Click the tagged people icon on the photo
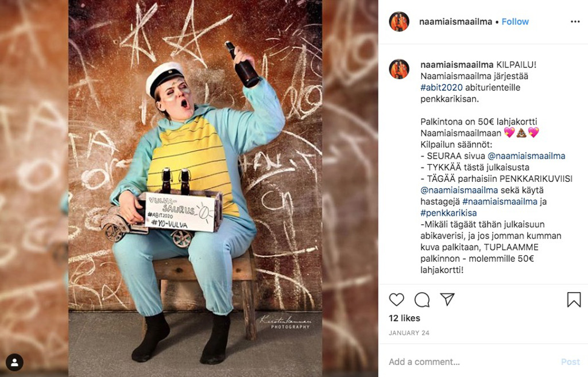Image resolution: width=588 pixels, height=377 pixels. (x=14, y=363)
